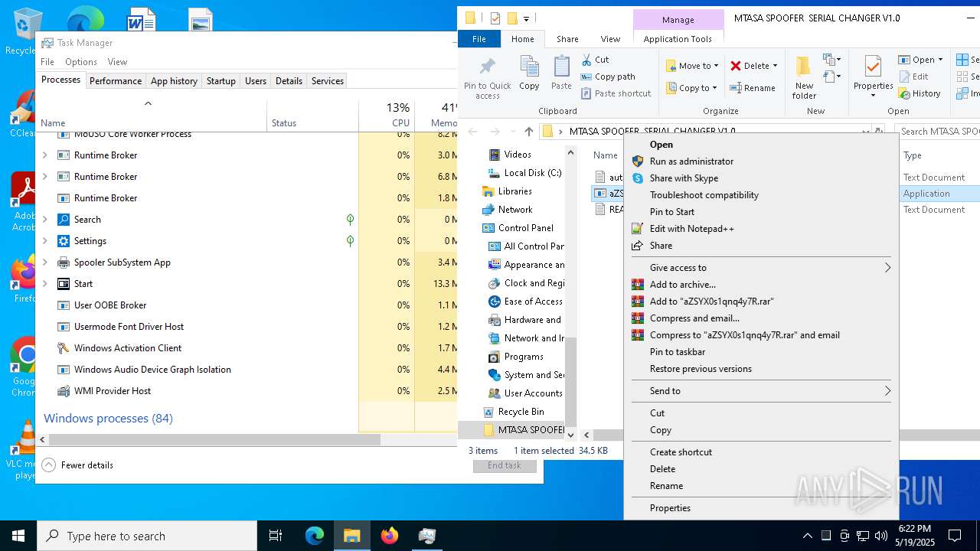Open the App history tab
Viewport: 980px width, 551px height.
tap(174, 81)
